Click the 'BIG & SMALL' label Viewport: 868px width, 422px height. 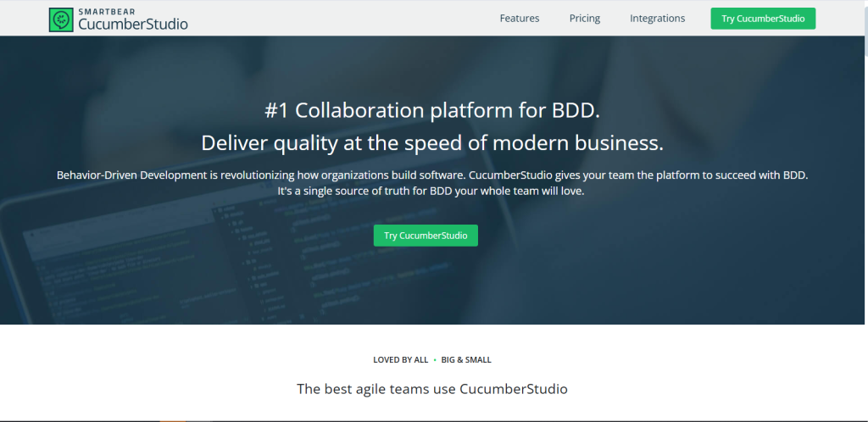(466, 360)
